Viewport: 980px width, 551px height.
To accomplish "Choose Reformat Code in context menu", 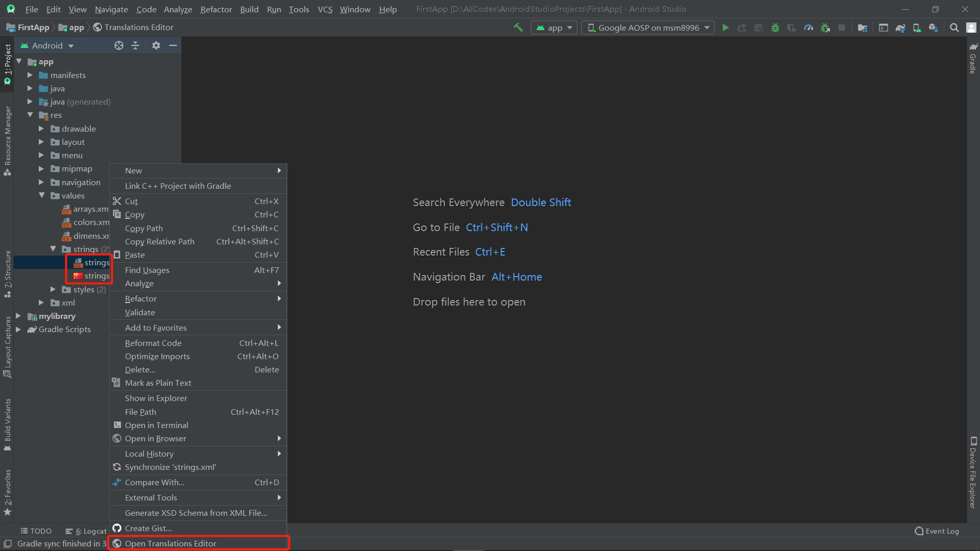I will pos(198,343).
